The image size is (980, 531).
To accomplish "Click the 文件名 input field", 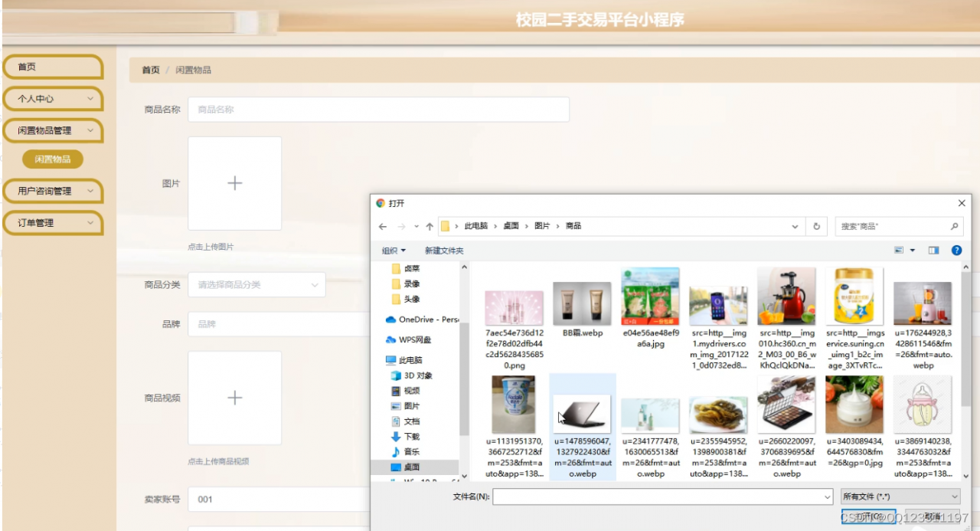I will pos(657,497).
